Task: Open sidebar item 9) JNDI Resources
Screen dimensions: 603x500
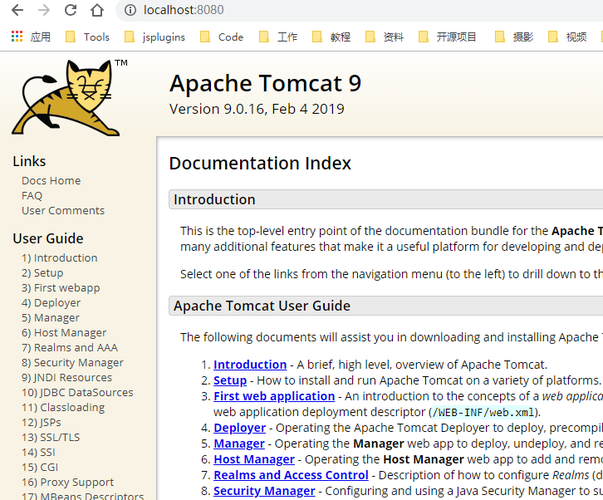Action: [x=67, y=377]
